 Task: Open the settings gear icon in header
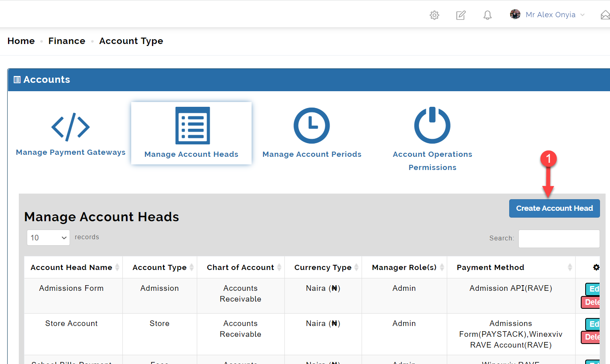tap(434, 15)
